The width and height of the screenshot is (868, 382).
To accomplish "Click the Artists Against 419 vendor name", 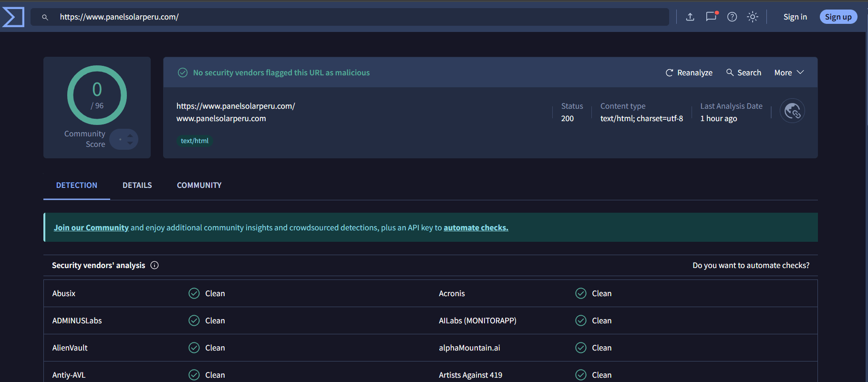I will point(470,375).
